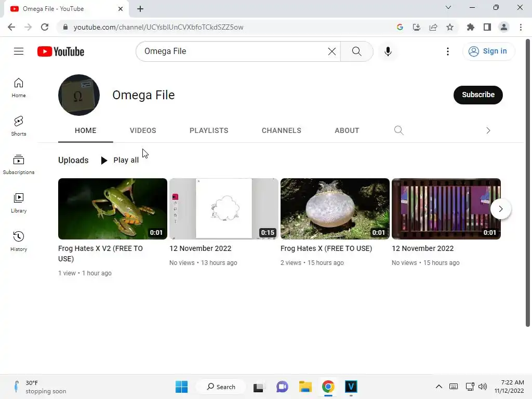Open the browser extensions puzzle icon
This screenshot has height=399, width=532.
click(x=470, y=27)
